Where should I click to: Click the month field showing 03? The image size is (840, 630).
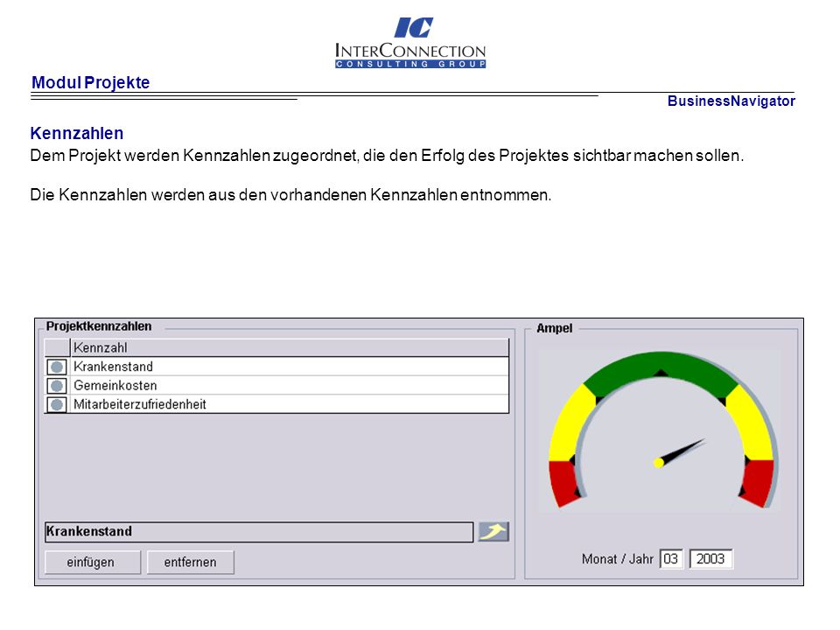click(x=671, y=559)
